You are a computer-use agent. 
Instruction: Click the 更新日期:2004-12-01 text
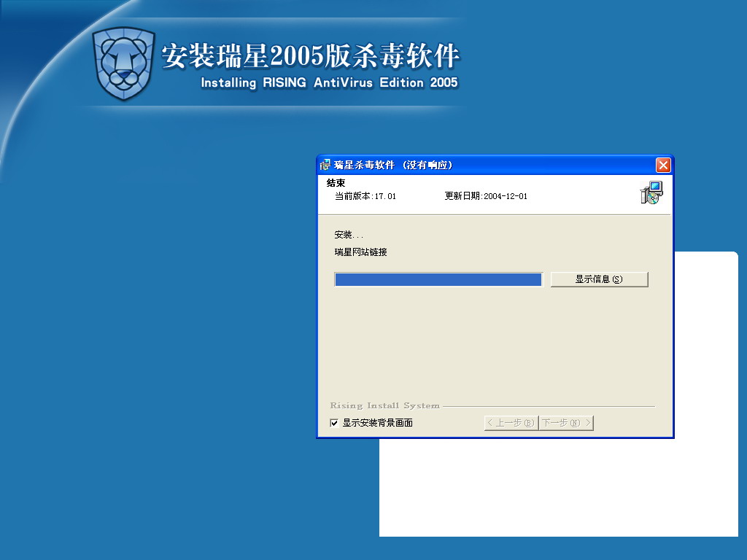point(486,196)
